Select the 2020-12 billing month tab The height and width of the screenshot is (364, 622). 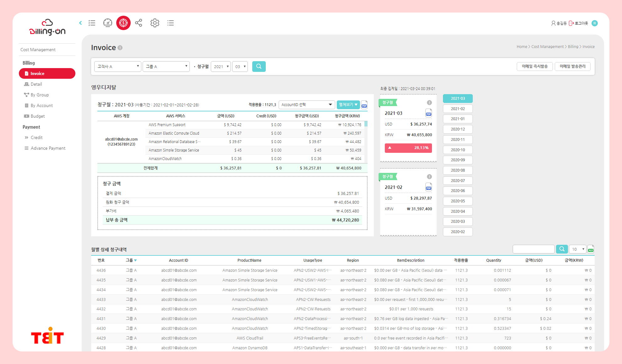[x=458, y=129]
